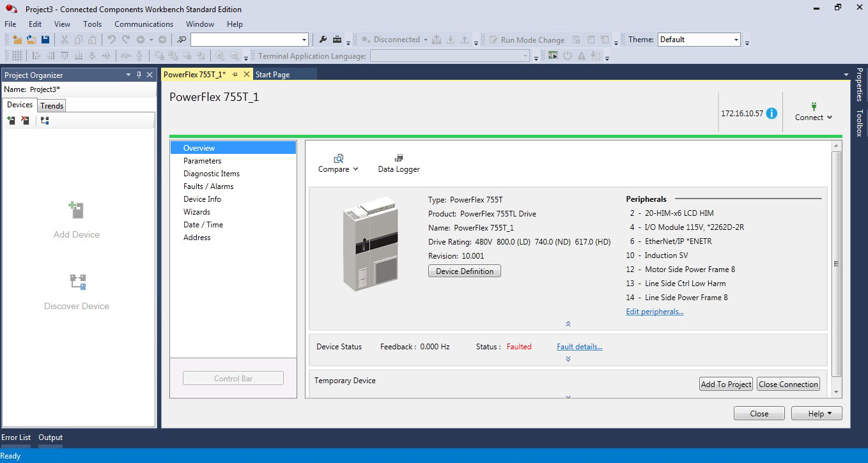Select Wizards in the navigation list

[x=233, y=212]
